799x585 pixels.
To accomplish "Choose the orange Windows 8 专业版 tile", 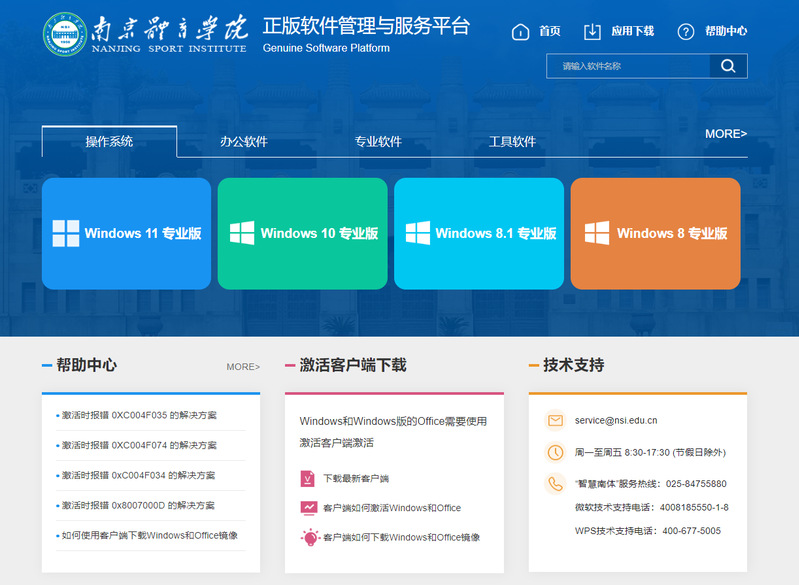I will [x=655, y=234].
